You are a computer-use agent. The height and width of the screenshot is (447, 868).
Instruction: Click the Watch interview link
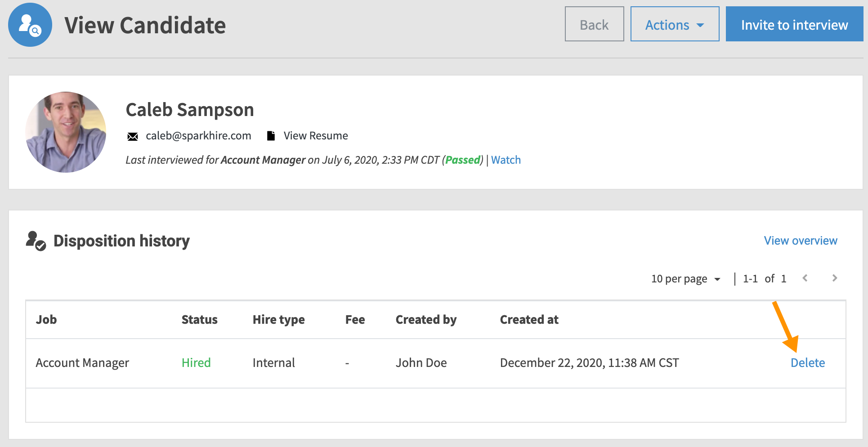click(x=506, y=160)
